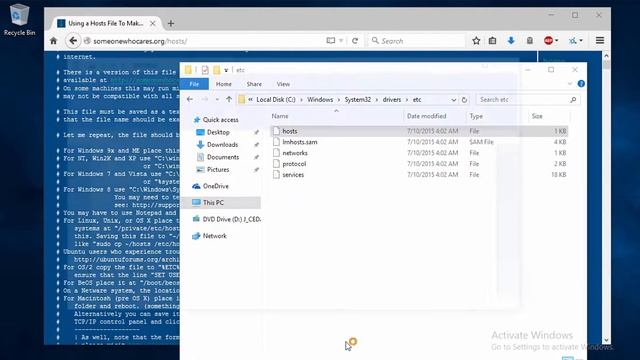Select the networks file

tap(419, 153)
